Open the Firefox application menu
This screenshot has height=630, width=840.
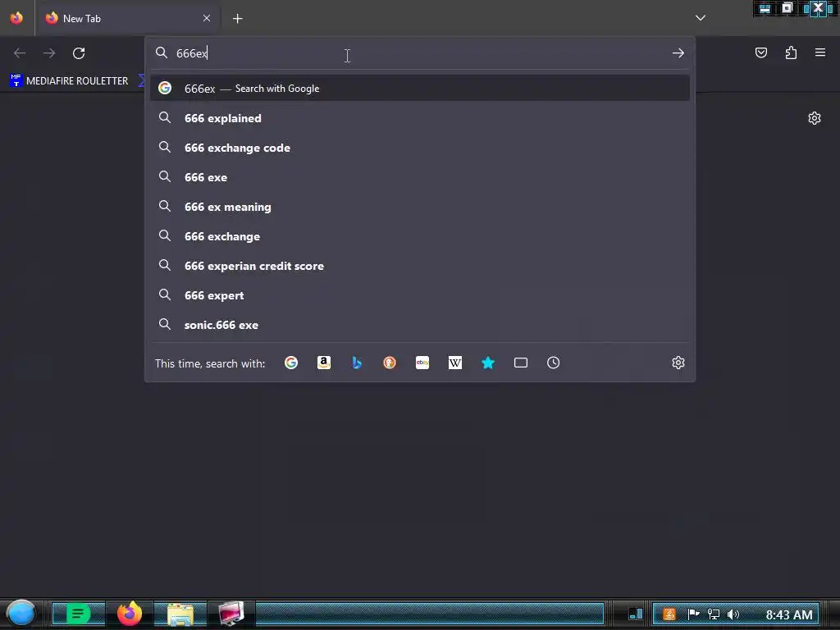[x=820, y=52]
